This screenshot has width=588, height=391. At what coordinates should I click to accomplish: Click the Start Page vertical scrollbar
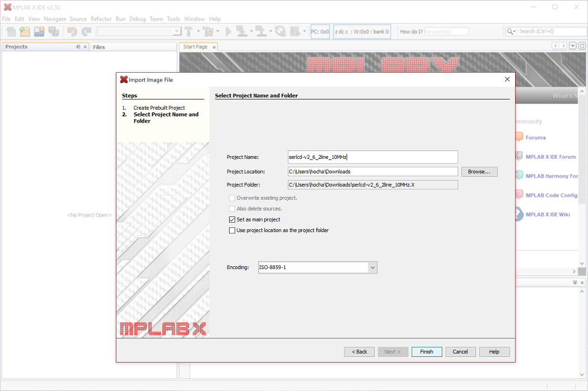582,177
